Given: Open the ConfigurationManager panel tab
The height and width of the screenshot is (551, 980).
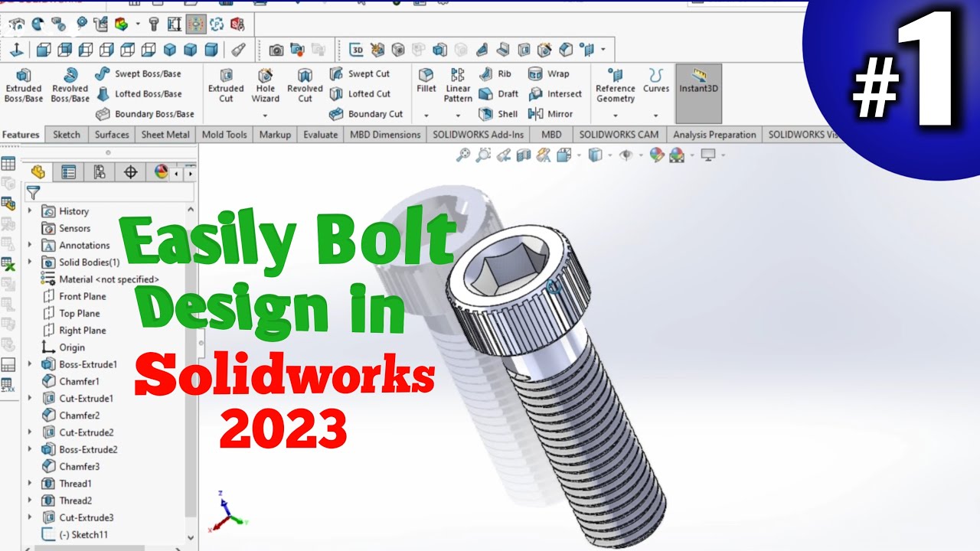Looking at the screenshot, I should pyautogui.click(x=100, y=172).
